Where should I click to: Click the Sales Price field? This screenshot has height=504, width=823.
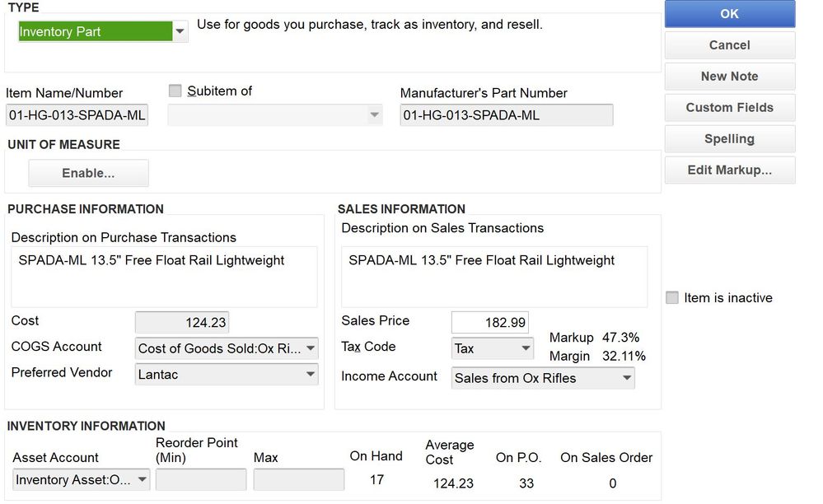489,323
